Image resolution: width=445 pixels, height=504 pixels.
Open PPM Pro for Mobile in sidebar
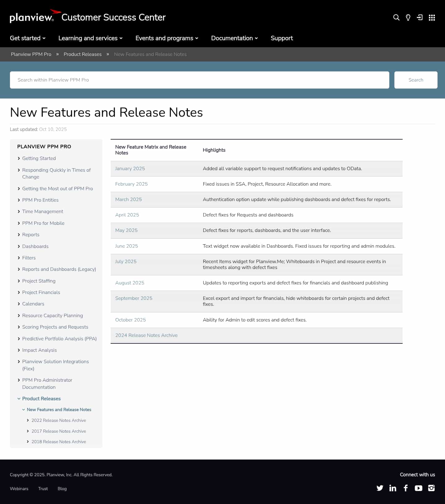tap(43, 223)
